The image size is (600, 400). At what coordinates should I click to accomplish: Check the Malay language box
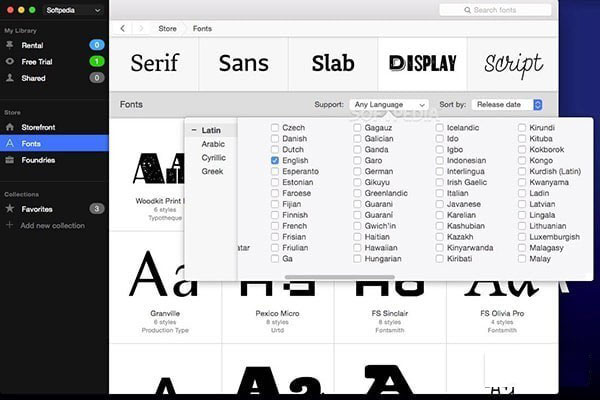(522, 259)
